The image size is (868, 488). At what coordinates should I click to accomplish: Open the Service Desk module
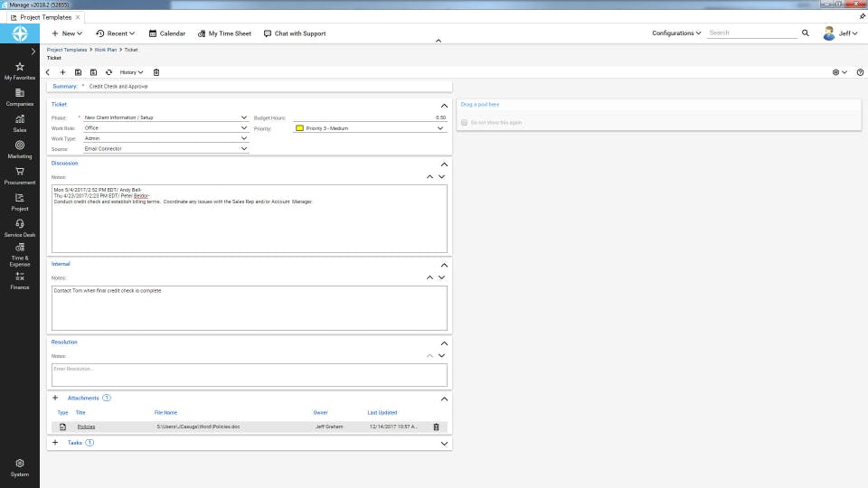pyautogui.click(x=19, y=228)
